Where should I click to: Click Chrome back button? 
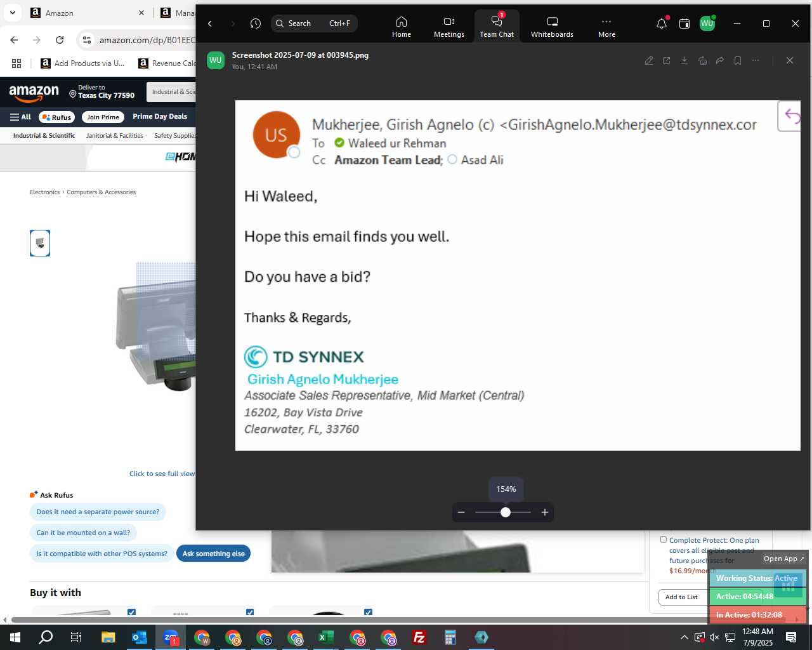click(x=14, y=40)
